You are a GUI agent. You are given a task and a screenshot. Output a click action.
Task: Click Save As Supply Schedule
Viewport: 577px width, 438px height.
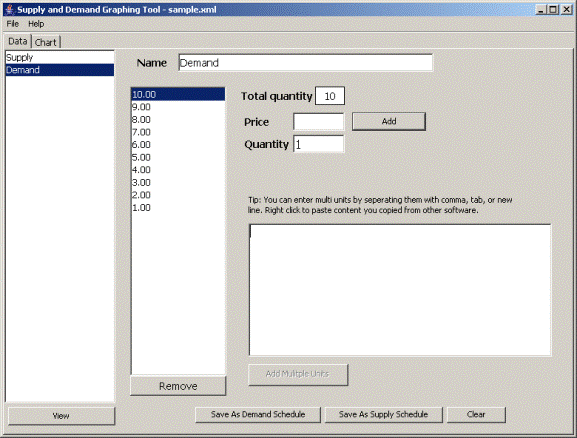(383, 415)
